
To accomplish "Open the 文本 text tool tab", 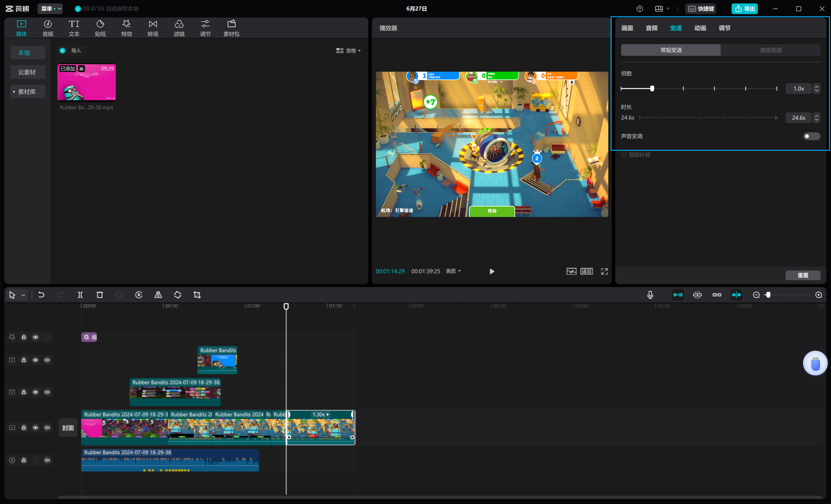I will 74,28.
